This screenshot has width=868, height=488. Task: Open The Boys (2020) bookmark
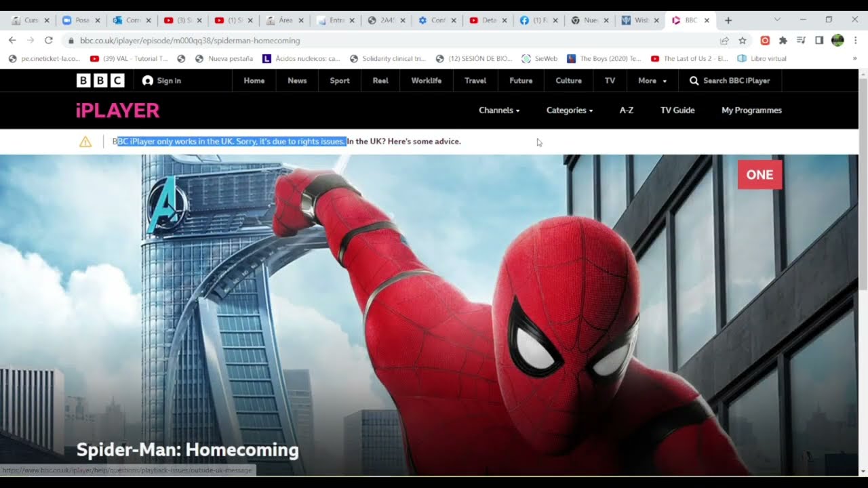(604, 59)
